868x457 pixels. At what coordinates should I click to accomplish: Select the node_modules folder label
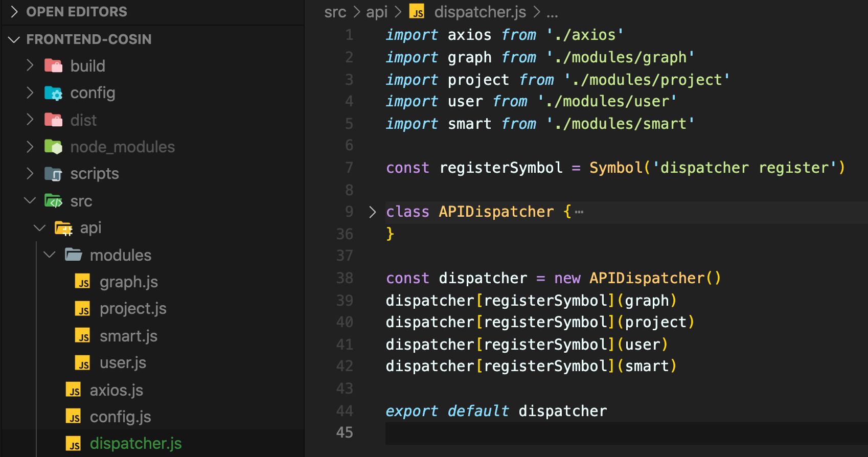point(123,147)
